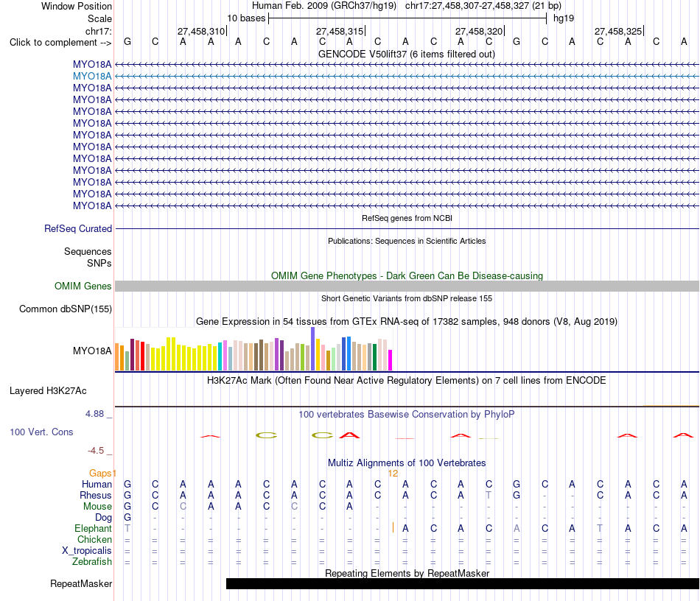Click the Chicken alignment row label
Image resolution: width=700 pixels, height=601 pixels.
tap(94, 539)
